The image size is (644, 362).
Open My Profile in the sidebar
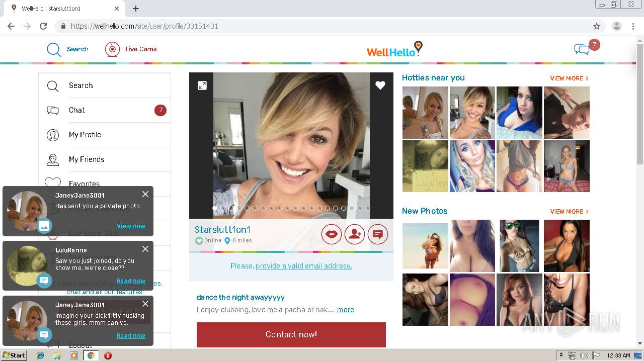pyautogui.click(x=105, y=135)
